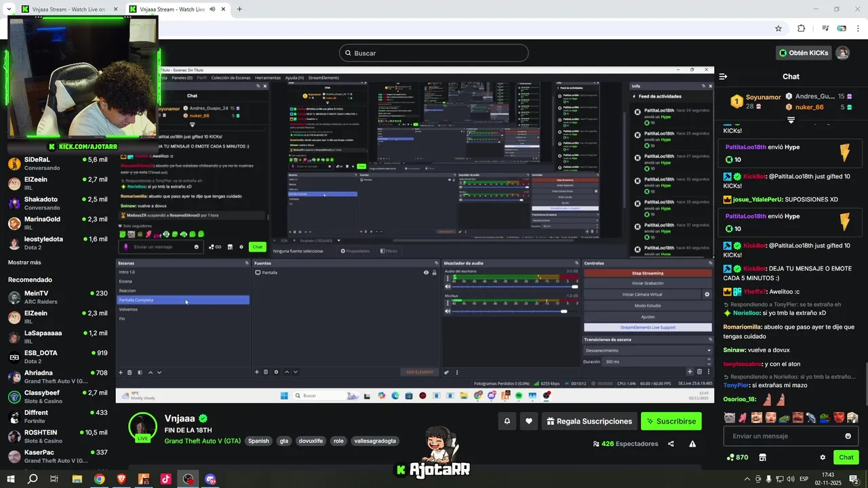Open the Grand Theft Auto V category link
Screen dimensions: 868x488
coord(203,441)
